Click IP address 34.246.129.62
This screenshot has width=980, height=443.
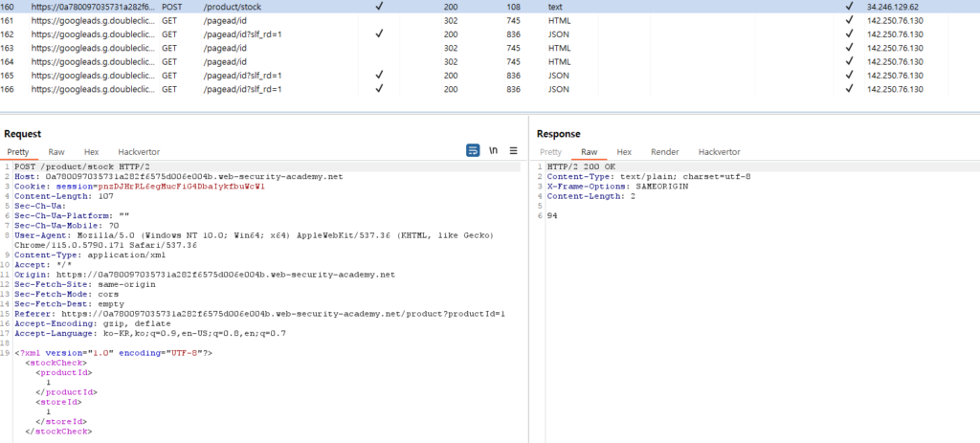(x=895, y=7)
